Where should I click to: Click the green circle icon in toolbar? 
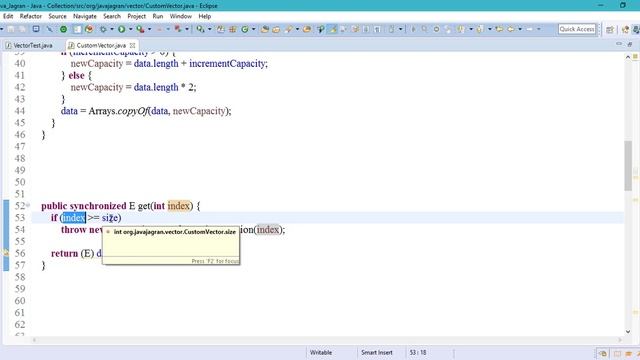pyautogui.click(x=63, y=29)
